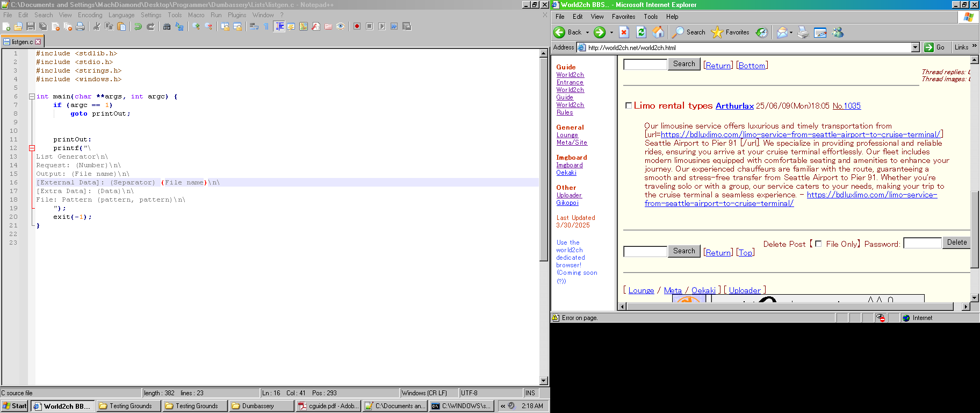Click the Print icon in Internet Explorer
This screenshot has width=980, height=413.
pos(803,32)
